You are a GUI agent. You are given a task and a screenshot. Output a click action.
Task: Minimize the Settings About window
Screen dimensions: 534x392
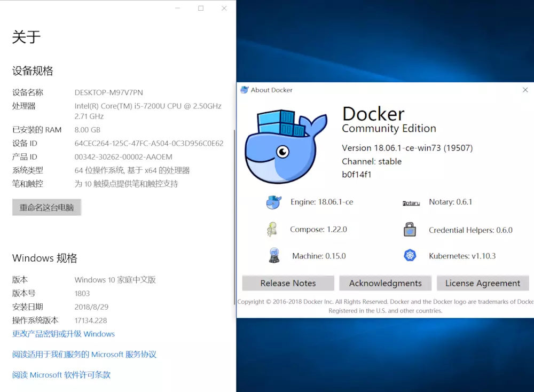coord(177,8)
